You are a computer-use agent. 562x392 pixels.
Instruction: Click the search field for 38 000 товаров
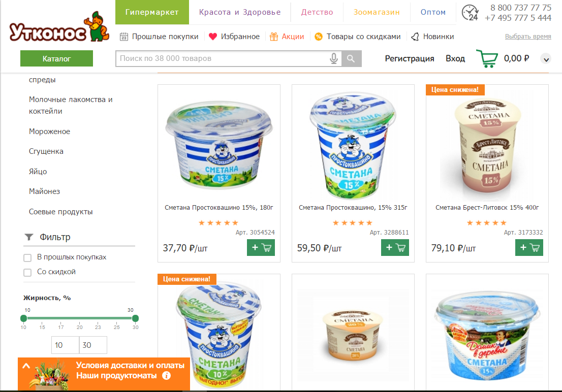coord(222,59)
